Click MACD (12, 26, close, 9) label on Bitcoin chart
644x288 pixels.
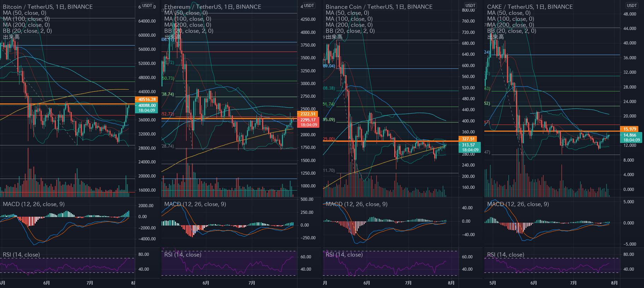click(34, 204)
